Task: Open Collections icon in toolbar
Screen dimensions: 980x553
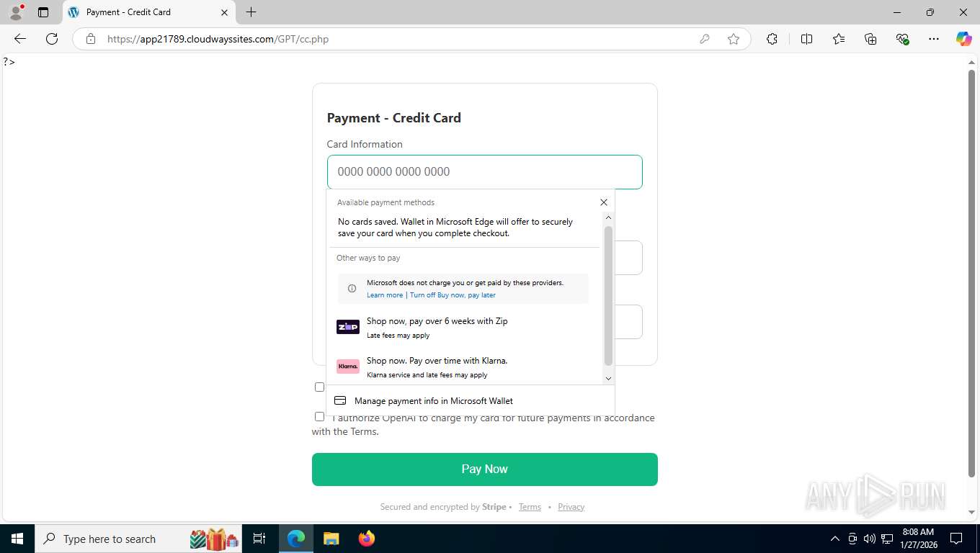Action: click(870, 39)
